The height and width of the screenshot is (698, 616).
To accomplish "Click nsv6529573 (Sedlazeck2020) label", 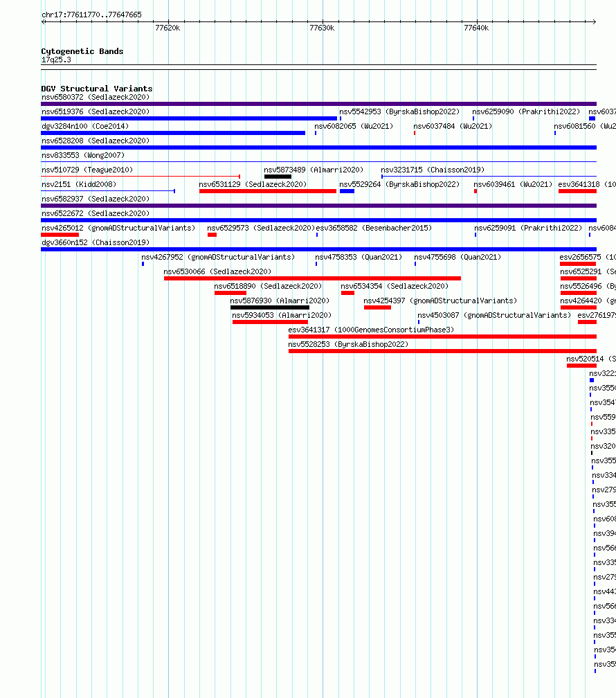I will tap(261, 228).
